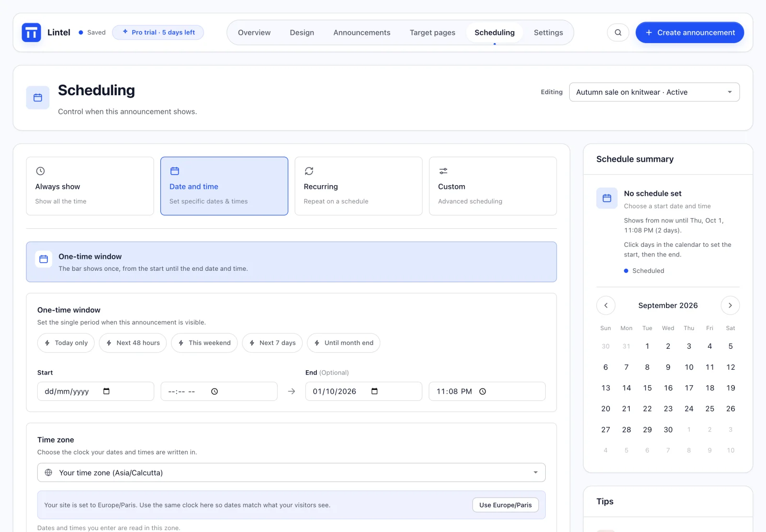Select September 1 in the calendar
This screenshot has height=532, width=766.
[x=647, y=346]
